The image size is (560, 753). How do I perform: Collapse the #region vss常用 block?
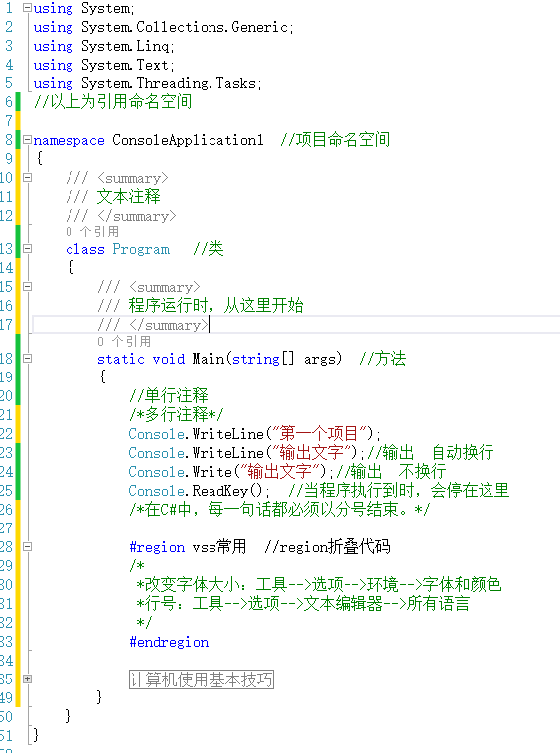[x=28, y=546]
